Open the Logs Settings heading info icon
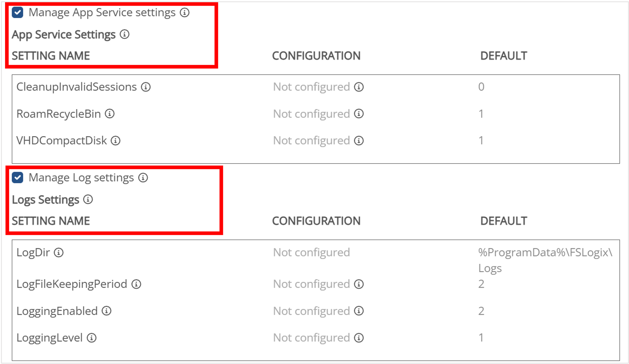Image resolution: width=629 pixels, height=364 pixels. [x=88, y=199]
